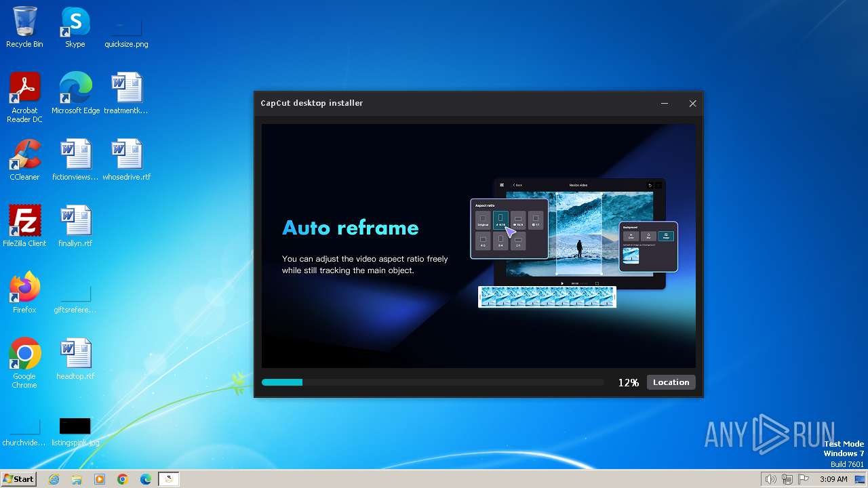Select the fictionviews... document icon
The image size is (868, 488).
pos(75,161)
